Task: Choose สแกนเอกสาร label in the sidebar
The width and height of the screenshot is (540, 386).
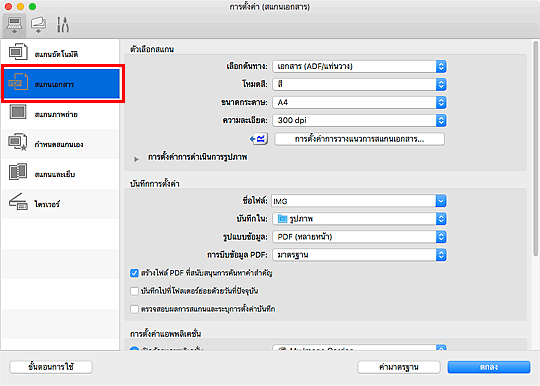Action: point(54,84)
